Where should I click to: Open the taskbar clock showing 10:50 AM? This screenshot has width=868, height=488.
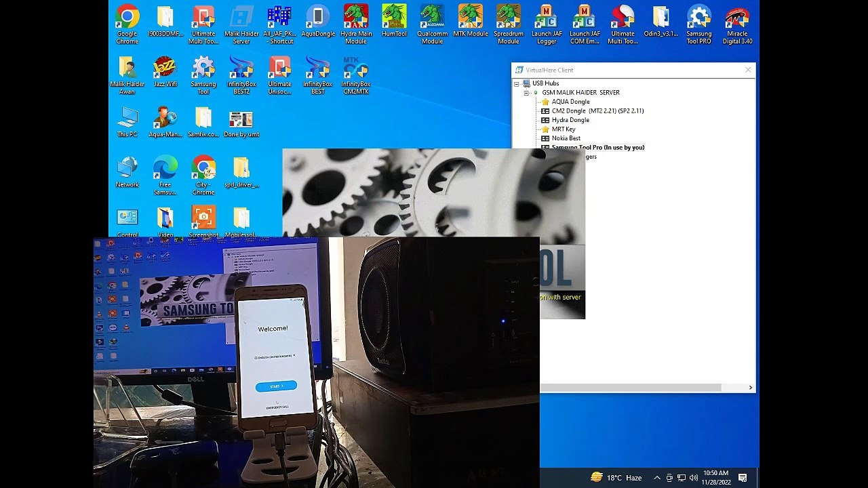pos(715,478)
